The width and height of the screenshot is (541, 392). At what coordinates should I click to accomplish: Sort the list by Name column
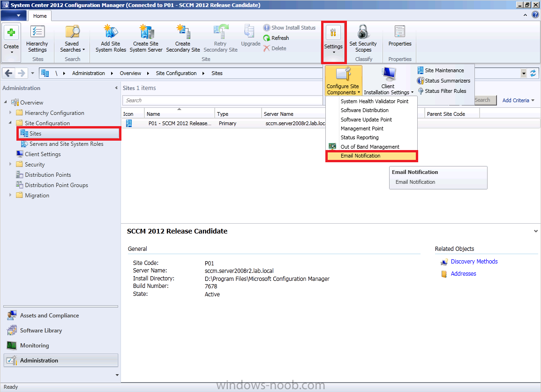[x=179, y=114]
